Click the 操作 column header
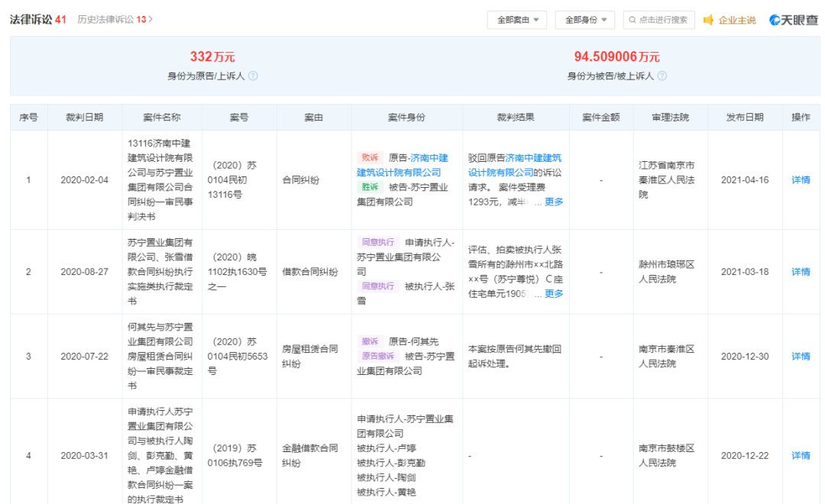 pos(801,118)
